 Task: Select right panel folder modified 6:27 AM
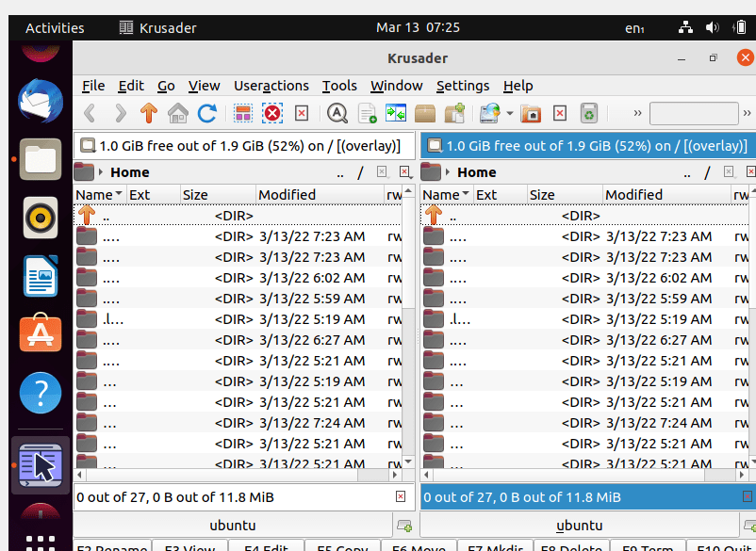(584, 340)
